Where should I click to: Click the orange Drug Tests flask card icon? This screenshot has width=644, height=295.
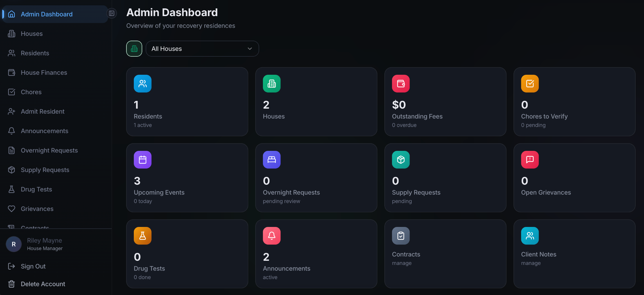click(x=143, y=236)
